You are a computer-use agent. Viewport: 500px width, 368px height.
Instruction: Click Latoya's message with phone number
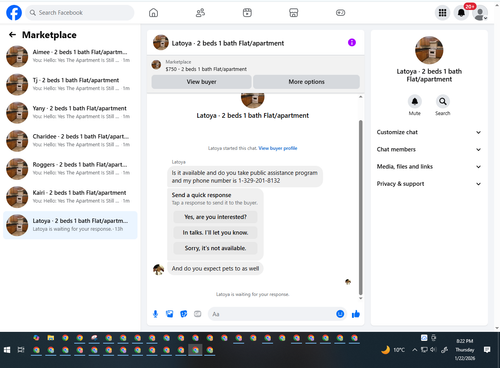[245, 177]
